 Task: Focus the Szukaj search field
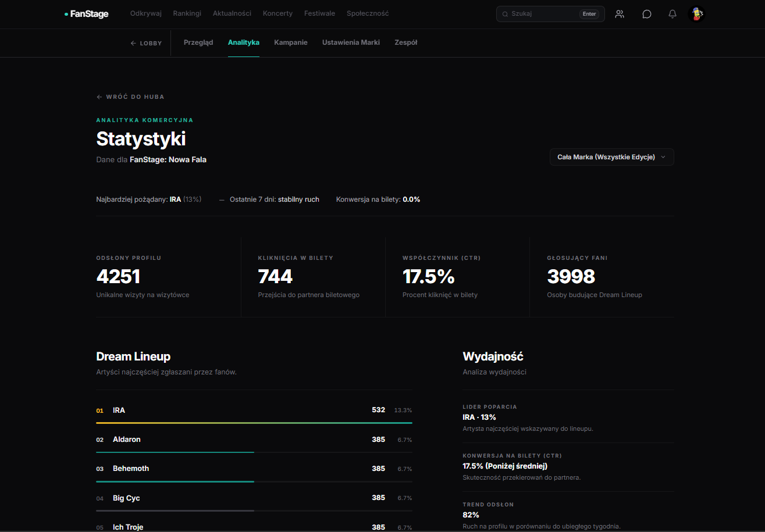[x=550, y=14]
